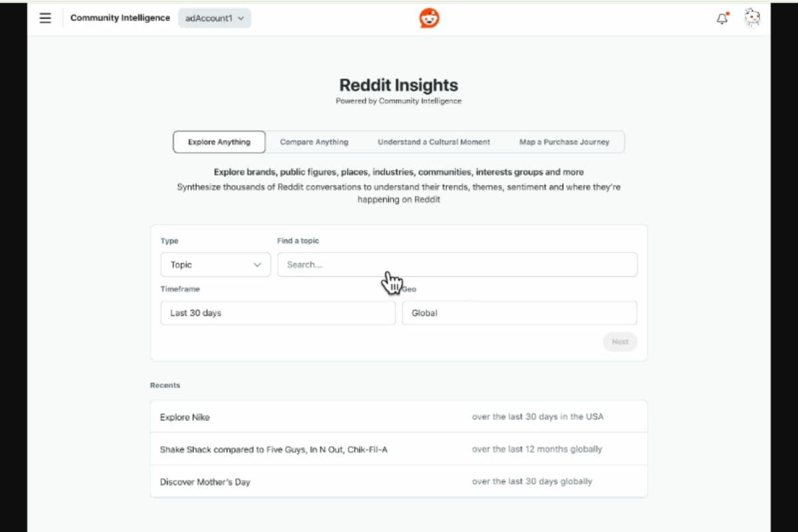
Task: Click the Reddit Snoo logo
Action: [x=429, y=19]
